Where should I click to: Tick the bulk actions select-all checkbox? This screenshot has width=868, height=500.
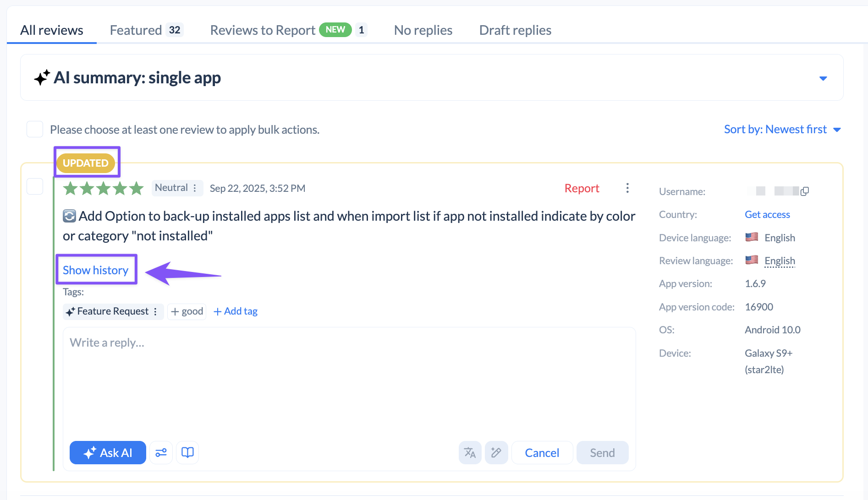[35, 129]
